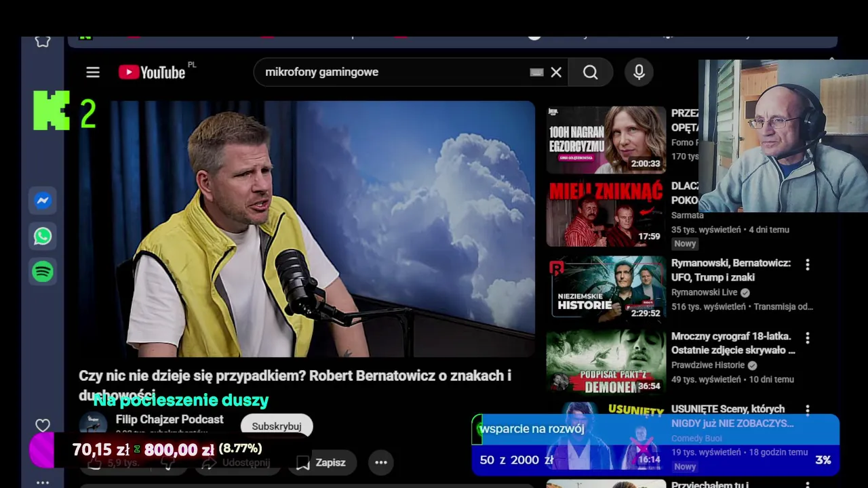This screenshot has width=868, height=488.
Task: Click the green Kick logo overlay
Action: [x=52, y=110]
